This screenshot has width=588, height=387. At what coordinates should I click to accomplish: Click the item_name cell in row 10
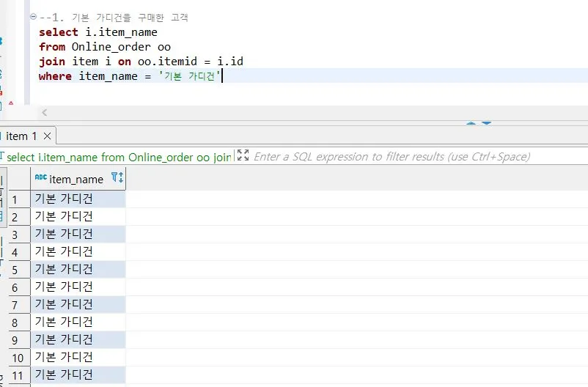(x=78, y=358)
